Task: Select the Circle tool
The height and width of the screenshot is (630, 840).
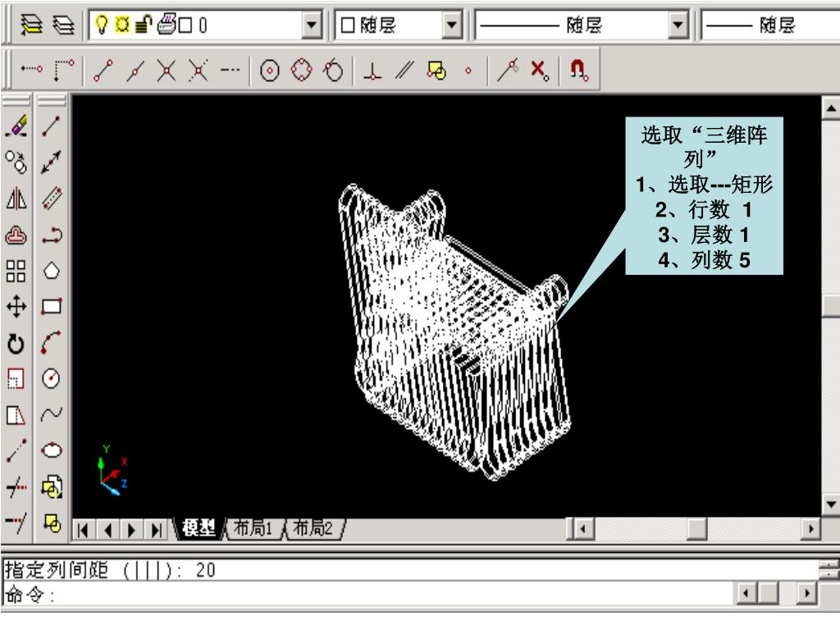Action: click(52, 379)
